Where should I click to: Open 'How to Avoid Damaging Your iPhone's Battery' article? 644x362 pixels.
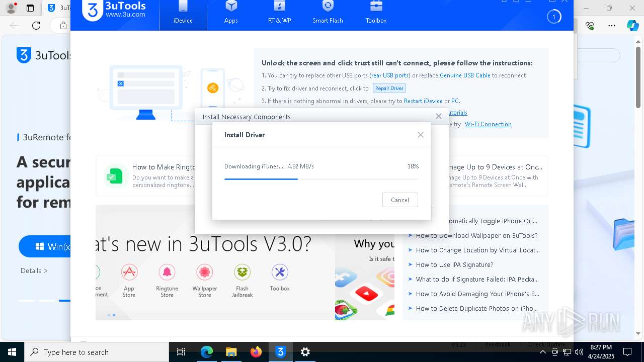(477, 294)
